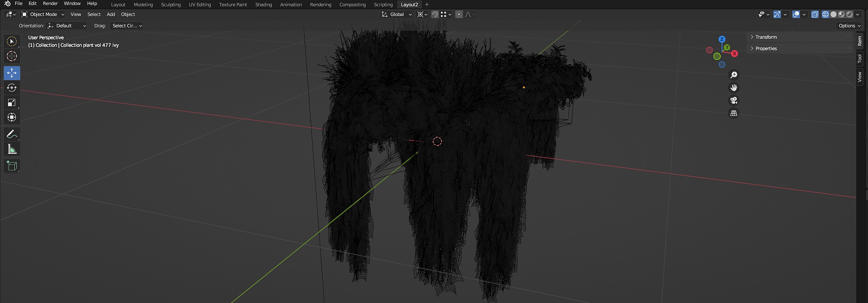This screenshot has width=868, height=303.
Task: Open the Edit menu
Action: tap(32, 3)
